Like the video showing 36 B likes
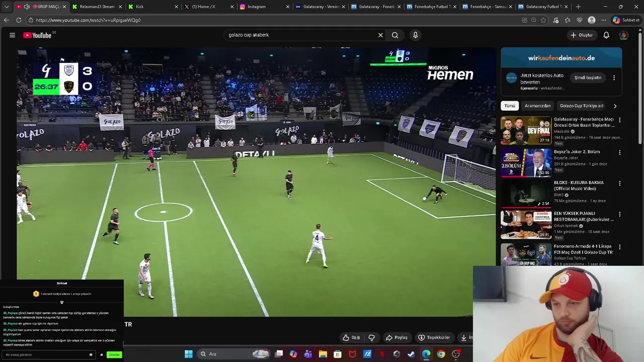Image resolution: width=644 pixels, height=362 pixels. pyautogui.click(x=351, y=337)
